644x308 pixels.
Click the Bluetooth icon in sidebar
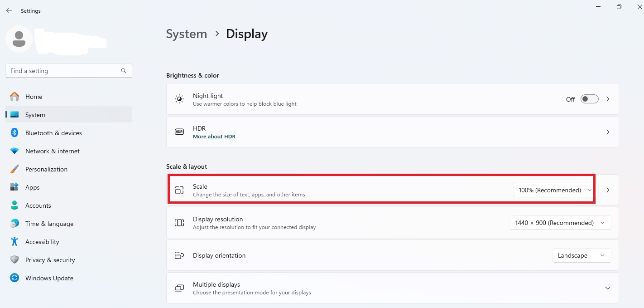coord(14,133)
